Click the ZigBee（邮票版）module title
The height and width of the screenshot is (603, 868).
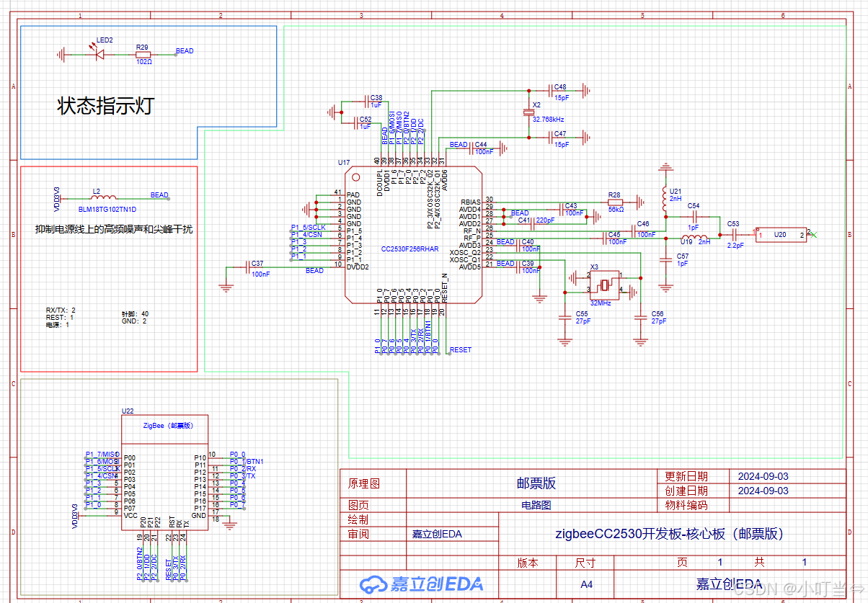tap(168, 426)
